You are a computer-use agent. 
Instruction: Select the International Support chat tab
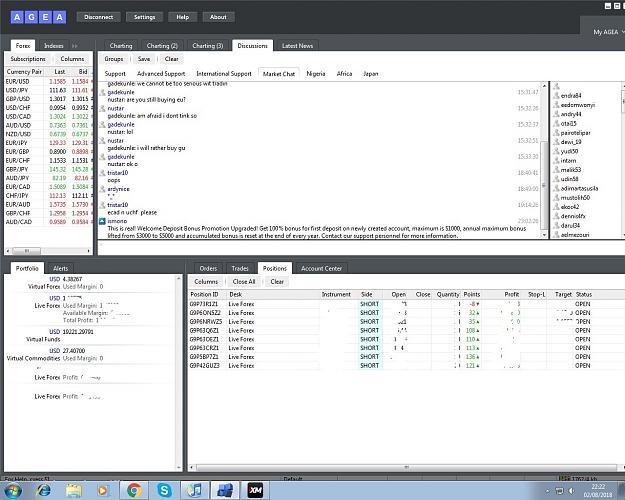[x=224, y=74]
